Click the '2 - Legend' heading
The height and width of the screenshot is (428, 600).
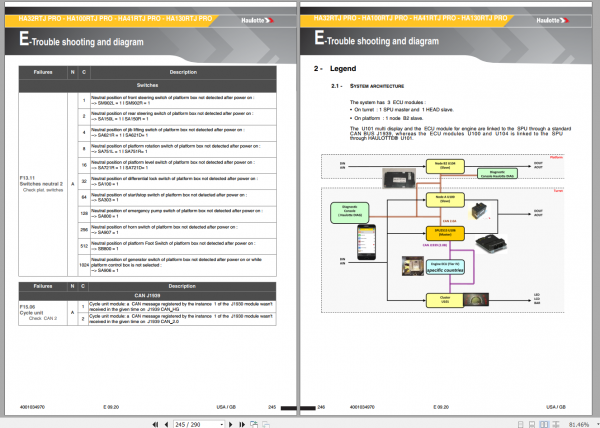coord(335,69)
